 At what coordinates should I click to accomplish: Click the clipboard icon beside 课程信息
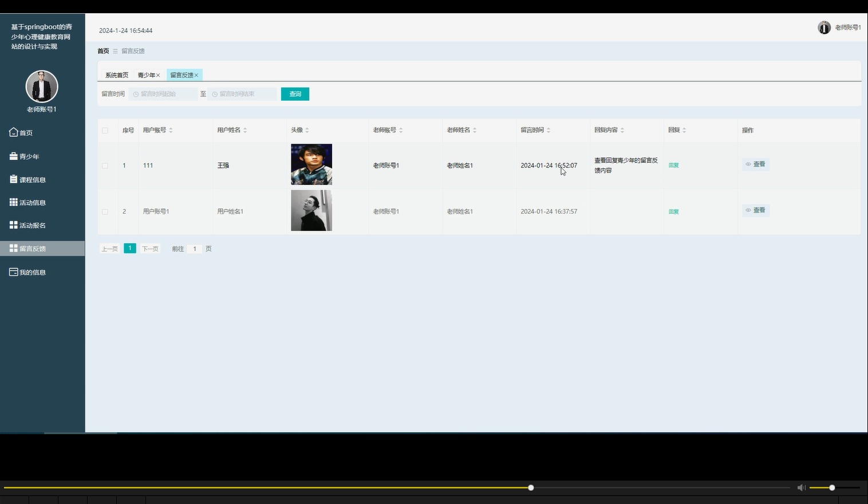[x=14, y=179]
